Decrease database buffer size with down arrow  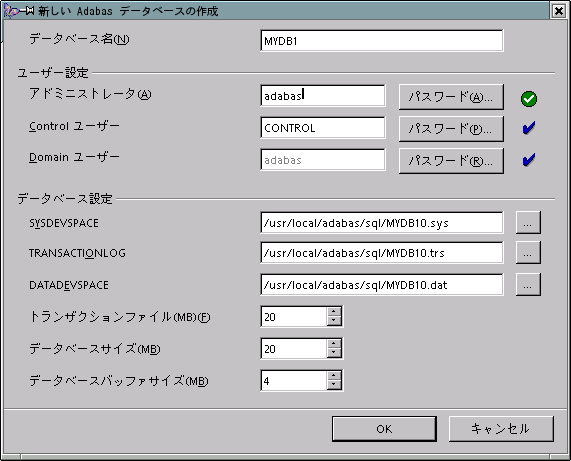coord(334,385)
